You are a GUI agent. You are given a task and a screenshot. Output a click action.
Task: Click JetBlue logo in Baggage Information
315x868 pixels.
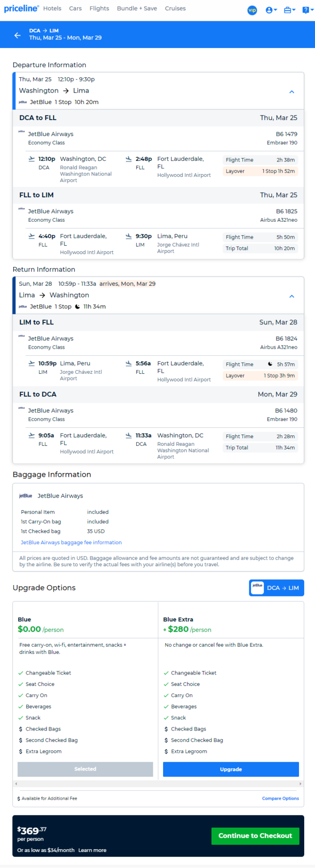(25, 496)
